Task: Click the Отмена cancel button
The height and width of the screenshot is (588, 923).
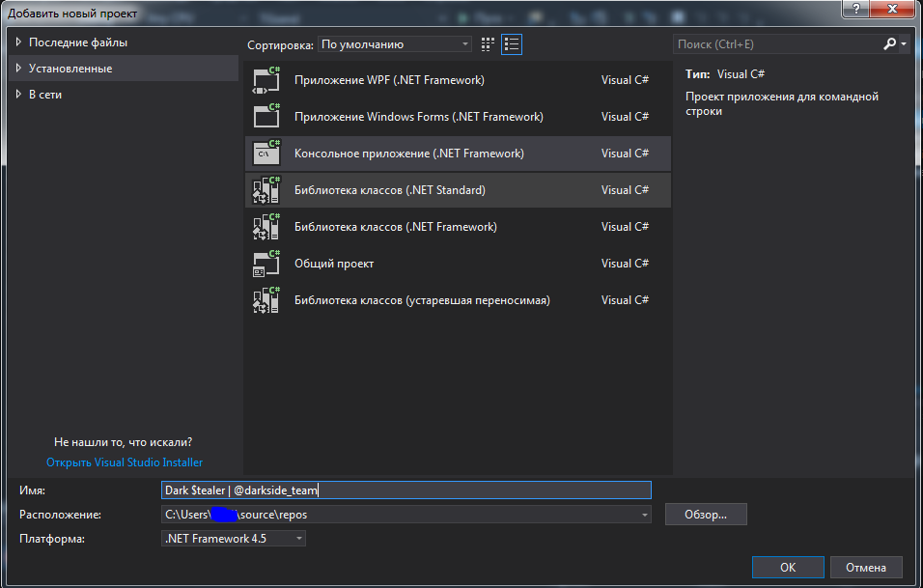Action: pyautogui.click(x=866, y=568)
